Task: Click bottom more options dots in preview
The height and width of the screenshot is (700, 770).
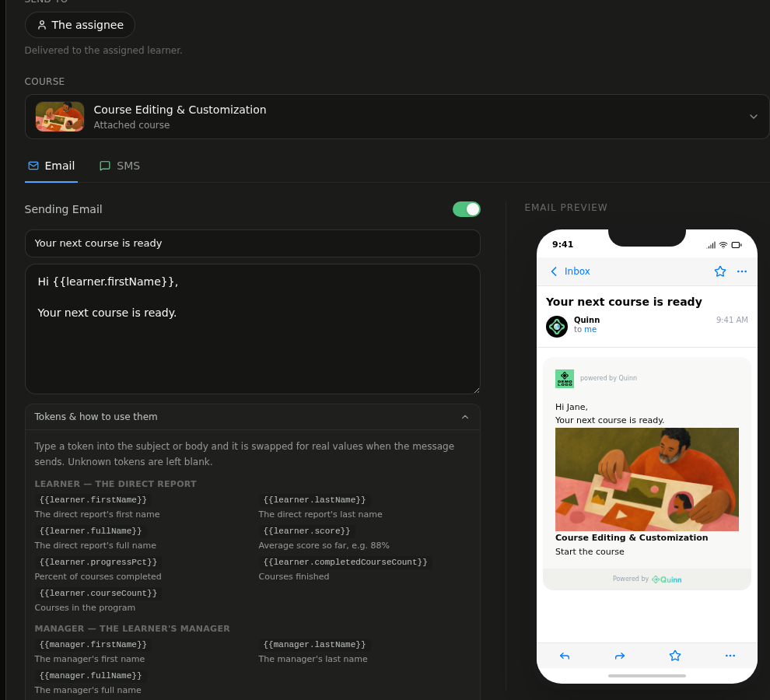Action: click(x=730, y=656)
